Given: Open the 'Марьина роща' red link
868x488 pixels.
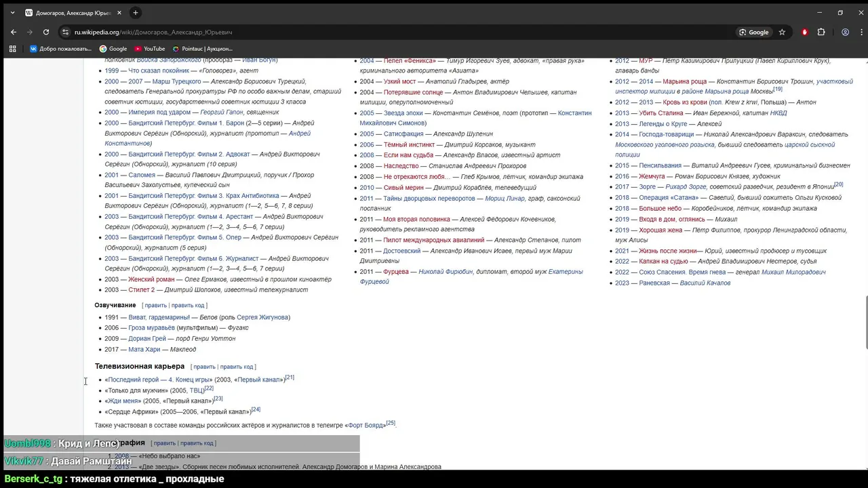Looking at the screenshot, I should click(x=684, y=81).
